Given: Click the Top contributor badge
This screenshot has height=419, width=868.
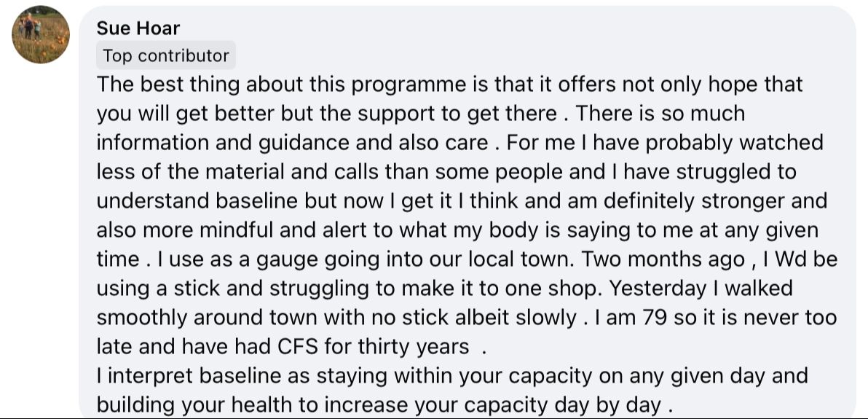Looking at the screenshot, I should point(166,55).
